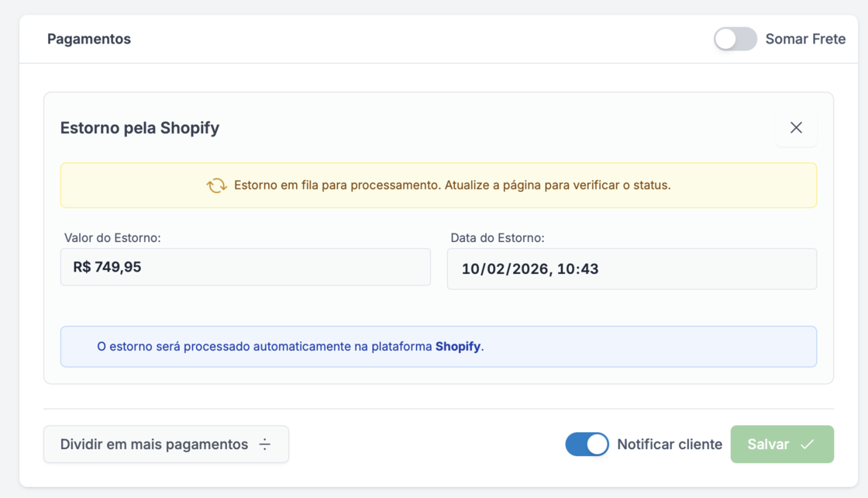Enable the Somar Frete switch
This screenshot has width=868, height=498.
(x=735, y=39)
